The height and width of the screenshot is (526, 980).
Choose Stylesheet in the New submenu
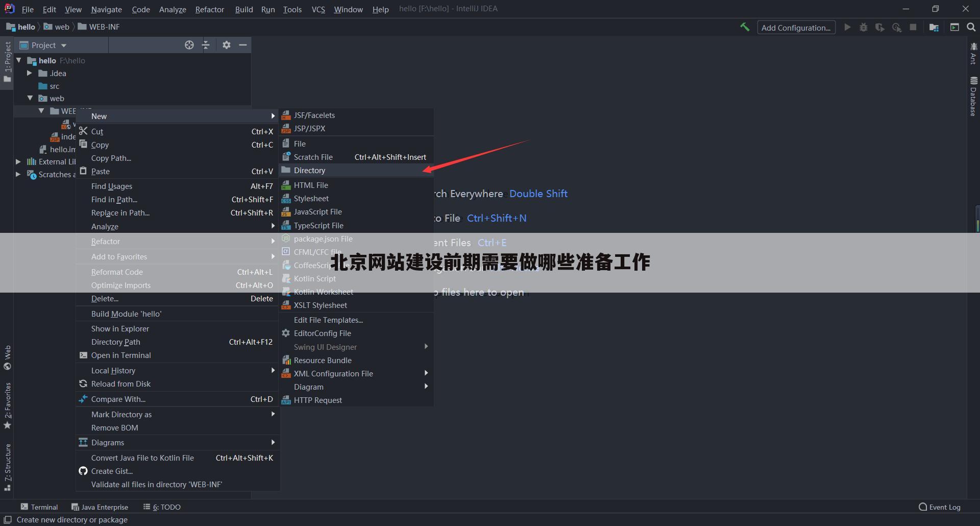tap(357, 199)
